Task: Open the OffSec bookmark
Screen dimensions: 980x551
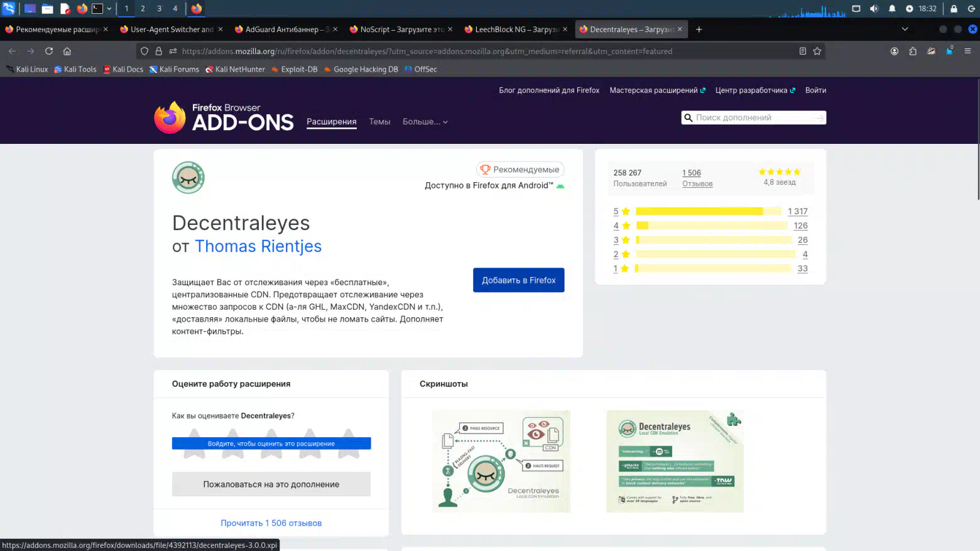Action: (x=421, y=69)
